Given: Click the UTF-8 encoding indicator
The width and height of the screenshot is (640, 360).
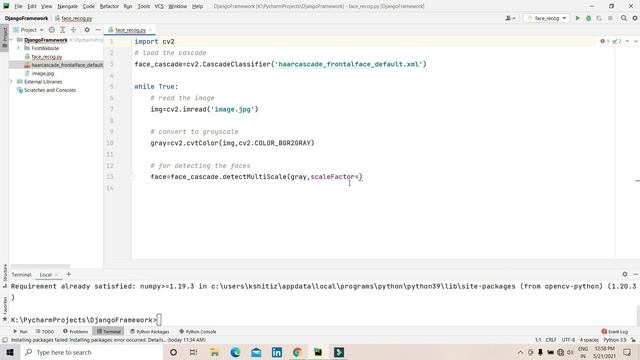Looking at the screenshot, I should [x=568, y=340].
